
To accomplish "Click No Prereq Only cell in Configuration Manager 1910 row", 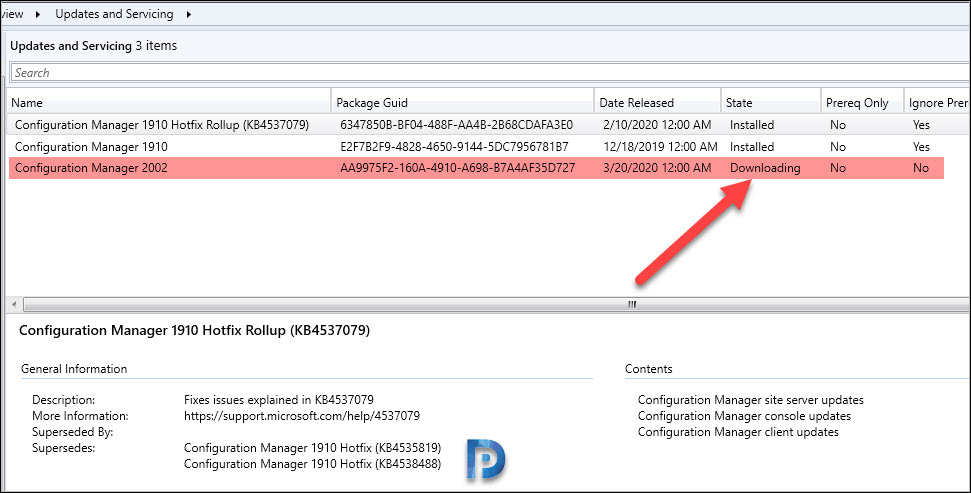I will point(838,147).
